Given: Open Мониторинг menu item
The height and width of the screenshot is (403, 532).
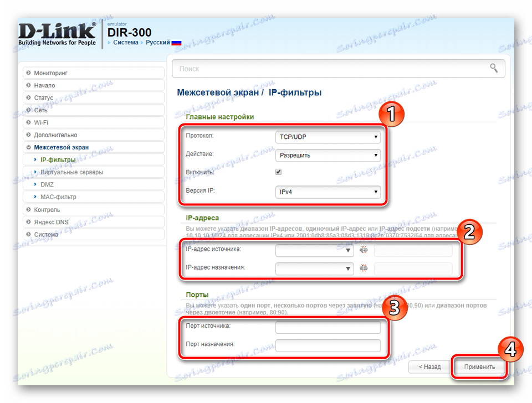Looking at the screenshot, I should (x=94, y=73).
